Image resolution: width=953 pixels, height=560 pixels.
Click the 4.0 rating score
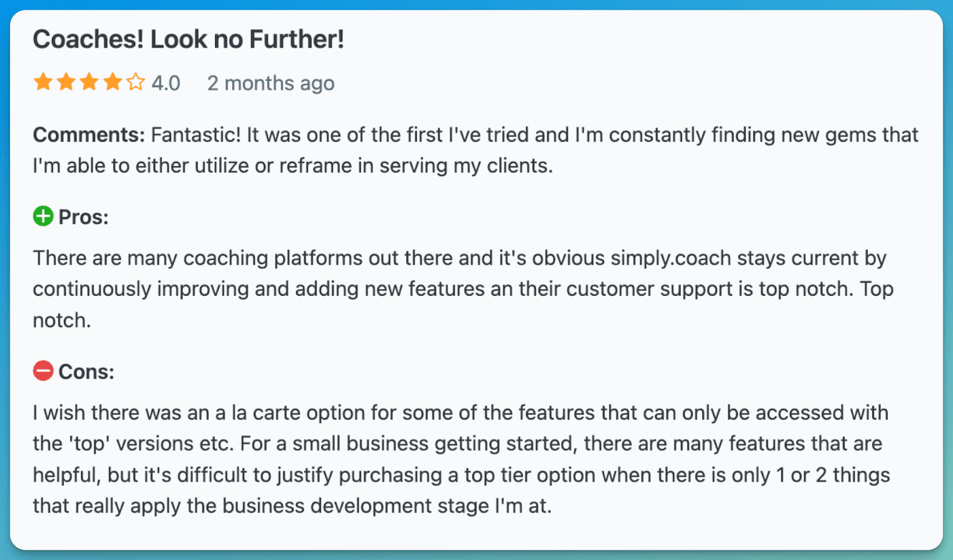pos(166,83)
